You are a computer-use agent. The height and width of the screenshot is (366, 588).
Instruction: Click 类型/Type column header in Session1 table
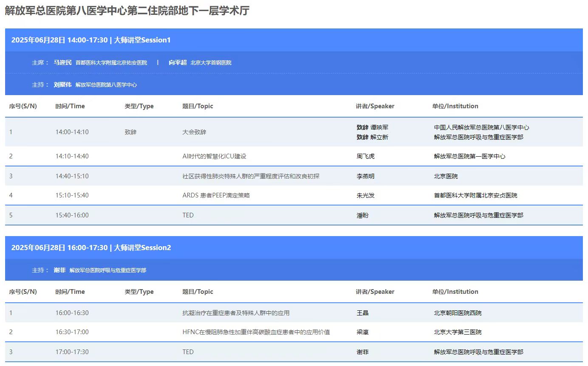click(x=139, y=106)
